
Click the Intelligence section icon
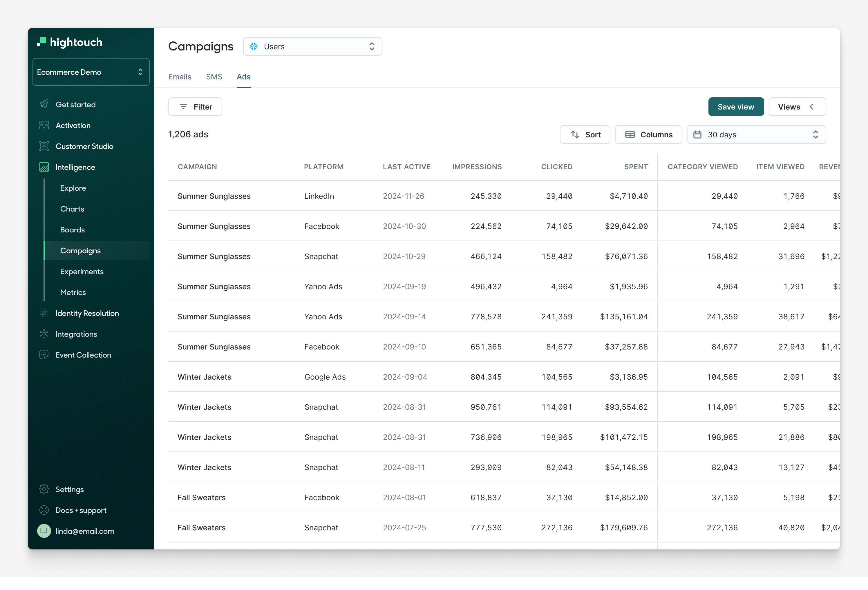[44, 167]
